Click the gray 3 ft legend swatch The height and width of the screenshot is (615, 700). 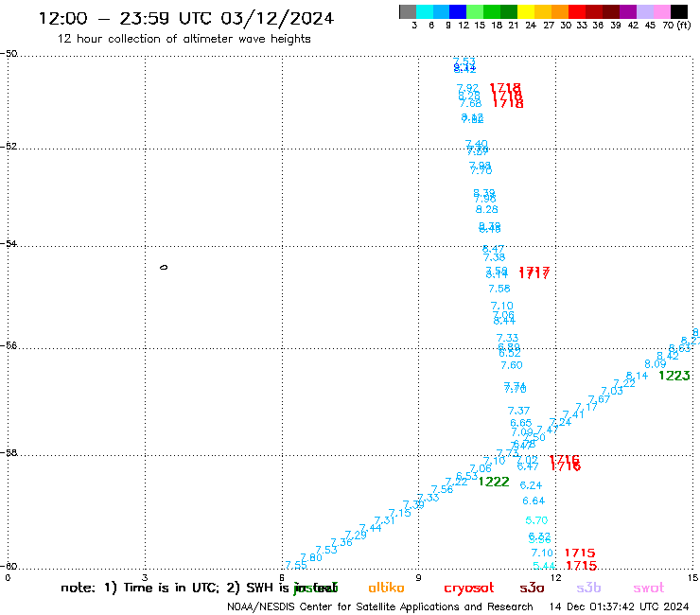[408, 11]
